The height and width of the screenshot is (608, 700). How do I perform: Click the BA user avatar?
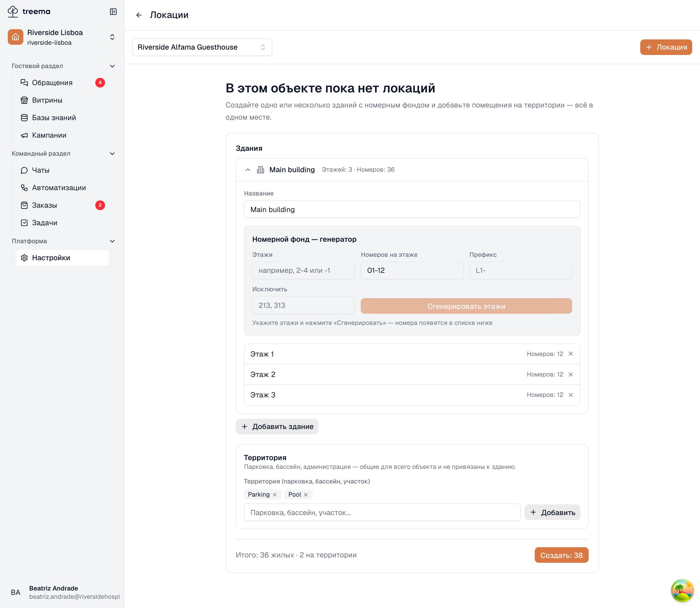[x=16, y=592]
